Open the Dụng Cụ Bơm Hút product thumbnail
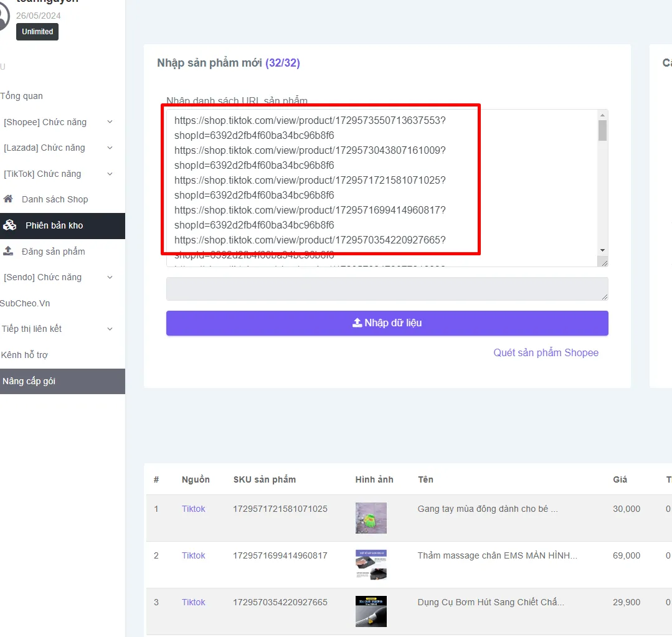 (371, 611)
